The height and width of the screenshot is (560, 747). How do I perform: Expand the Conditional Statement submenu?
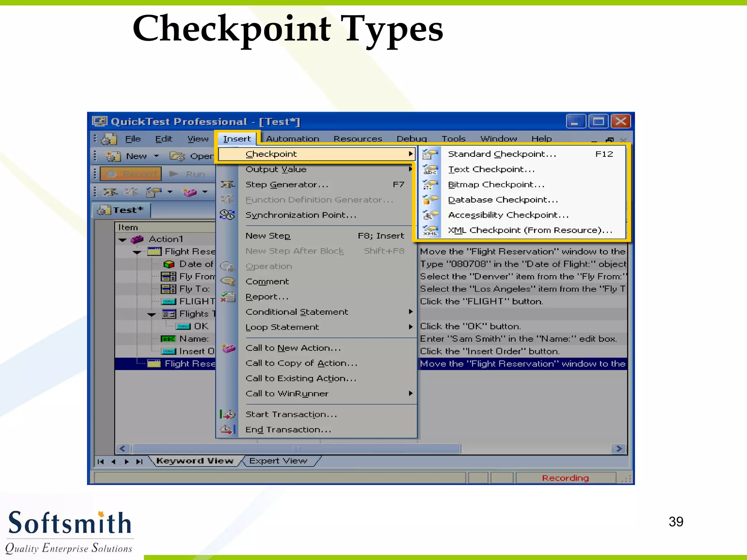tap(411, 312)
